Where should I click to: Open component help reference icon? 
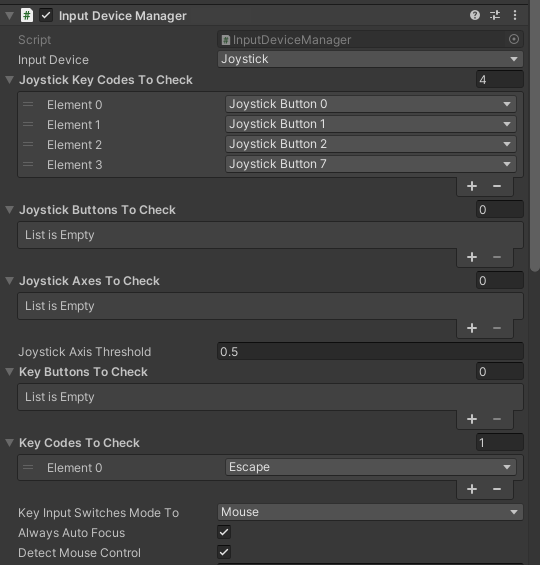tap(475, 15)
